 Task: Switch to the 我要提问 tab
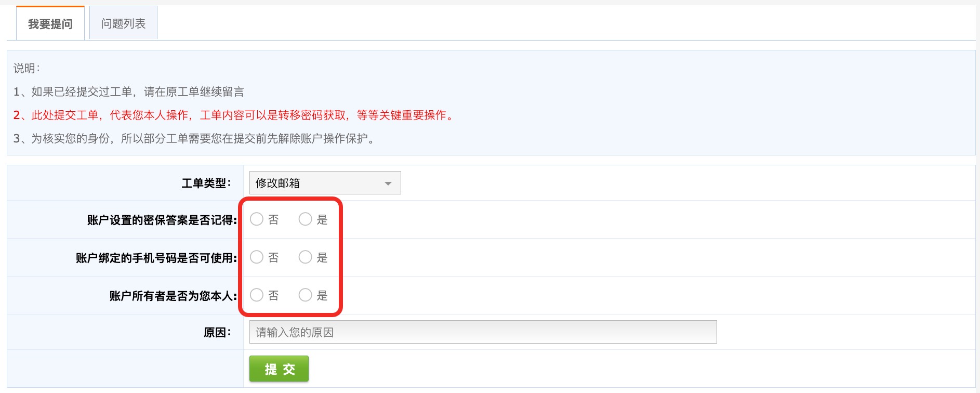coord(50,23)
